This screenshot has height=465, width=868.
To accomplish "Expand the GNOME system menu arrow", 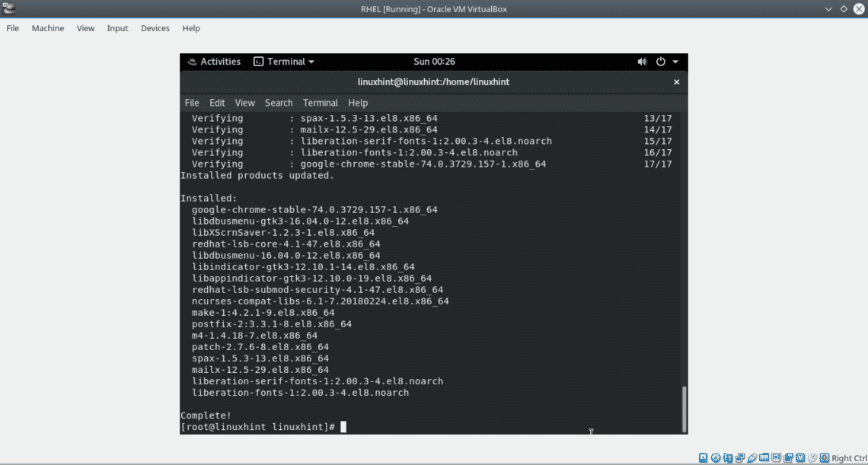I will (676, 62).
